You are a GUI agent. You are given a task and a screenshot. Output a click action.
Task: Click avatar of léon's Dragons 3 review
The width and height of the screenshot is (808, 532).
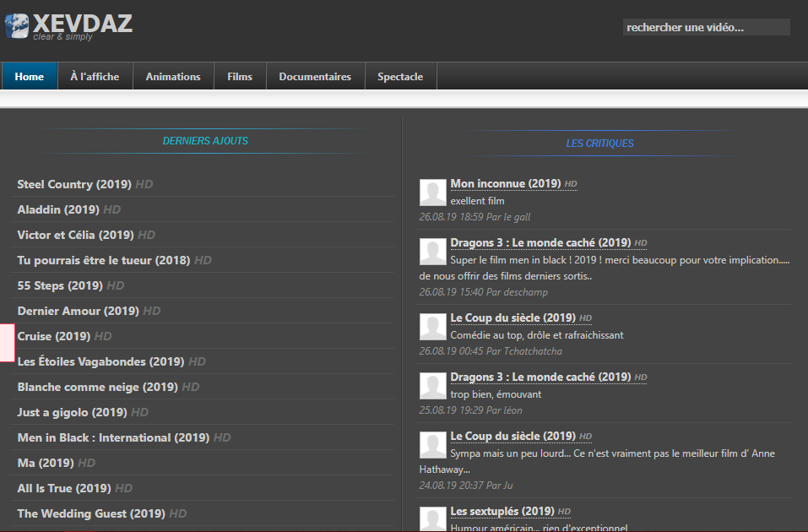pos(433,386)
